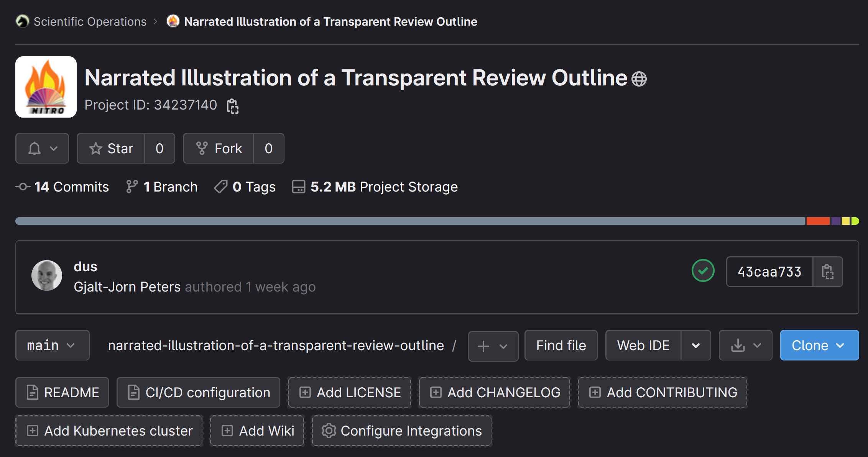
Task: Click the repository root path breadcrumb
Action: click(x=276, y=346)
